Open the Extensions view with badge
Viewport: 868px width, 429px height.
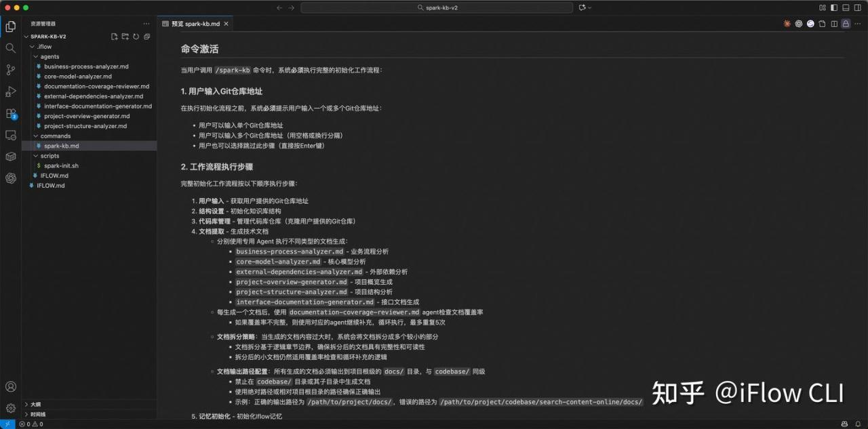pyautogui.click(x=10, y=113)
